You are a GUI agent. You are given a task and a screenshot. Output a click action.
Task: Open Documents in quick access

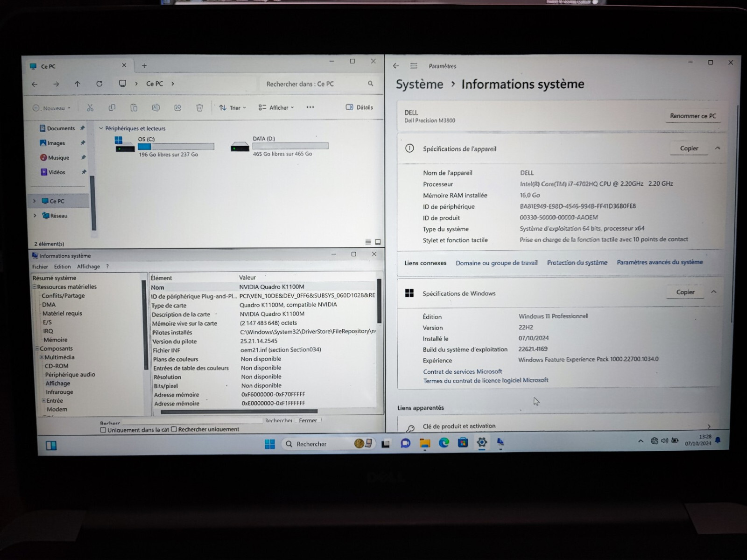point(61,128)
